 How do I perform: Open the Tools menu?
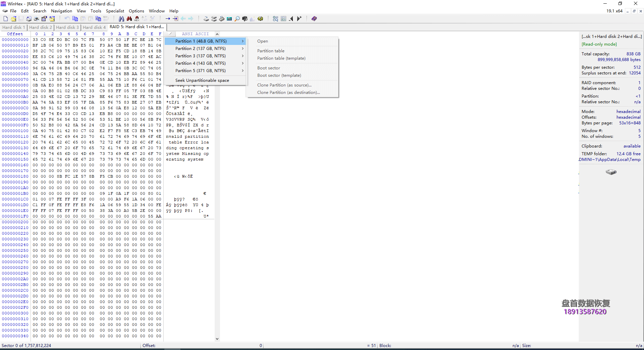(96, 11)
